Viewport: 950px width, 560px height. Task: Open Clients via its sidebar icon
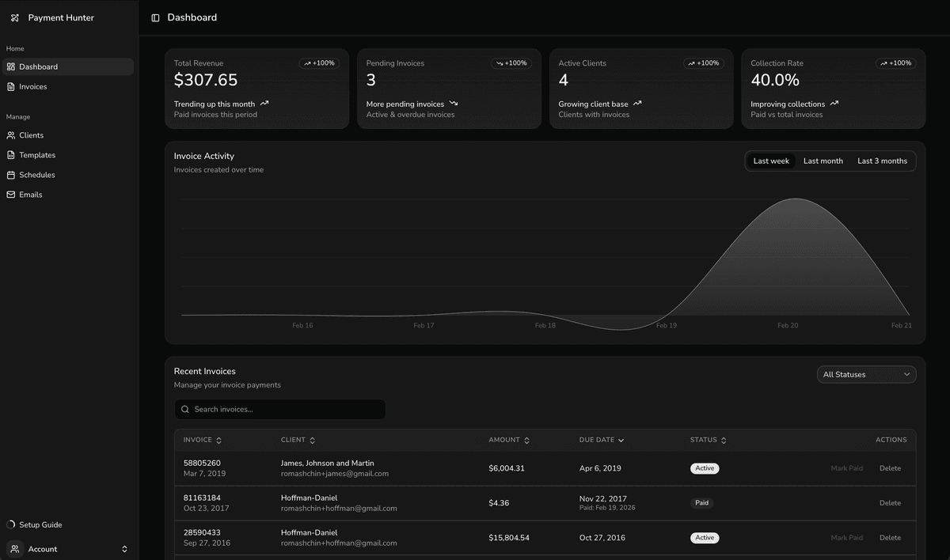click(x=11, y=134)
